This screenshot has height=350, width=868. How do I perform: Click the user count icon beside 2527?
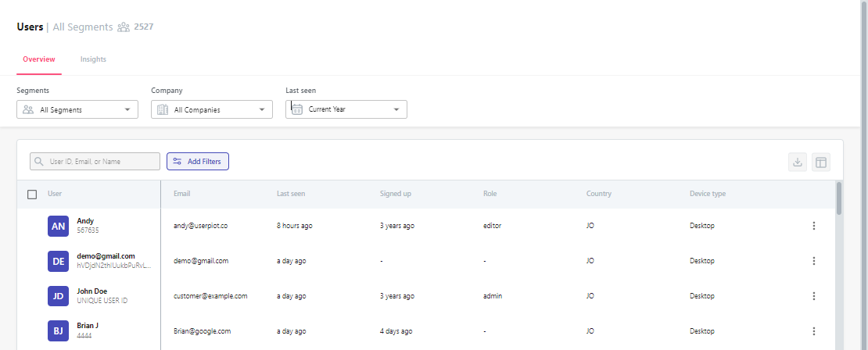[x=124, y=27]
